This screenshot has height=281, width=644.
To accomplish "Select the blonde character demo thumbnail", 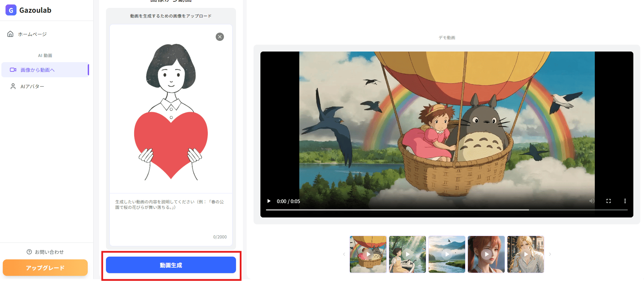I will (526, 254).
